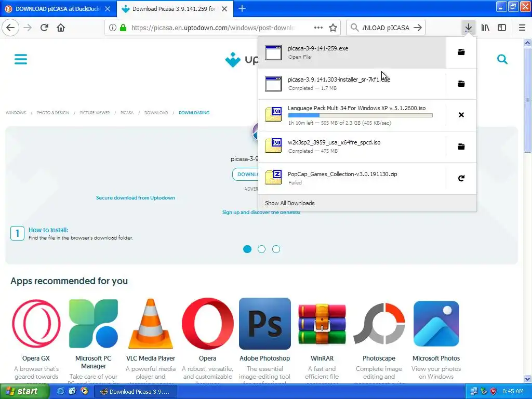Viewport: 532px width, 399px height.
Task: Open the Windows Start menu
Action: 24,392
